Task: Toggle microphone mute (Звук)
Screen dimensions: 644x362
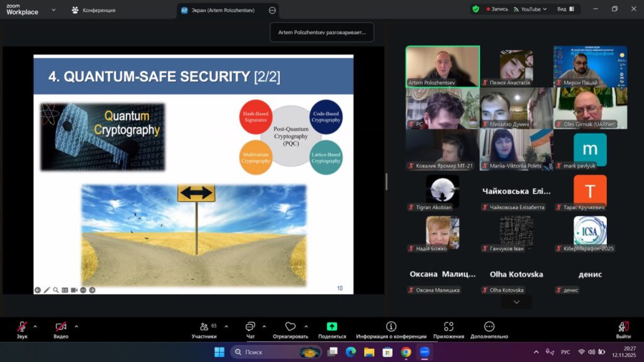Action: 22,327
